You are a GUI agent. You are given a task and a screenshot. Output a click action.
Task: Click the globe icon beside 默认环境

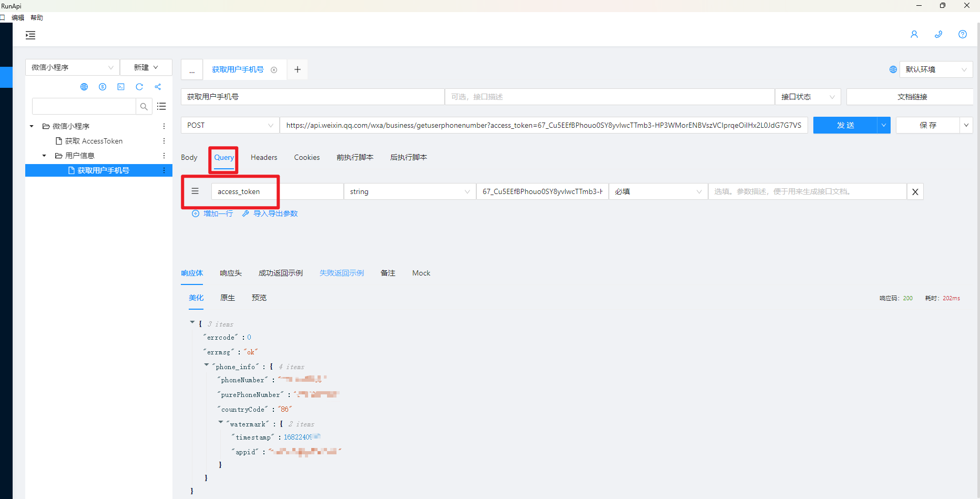(x=893, y=69)
